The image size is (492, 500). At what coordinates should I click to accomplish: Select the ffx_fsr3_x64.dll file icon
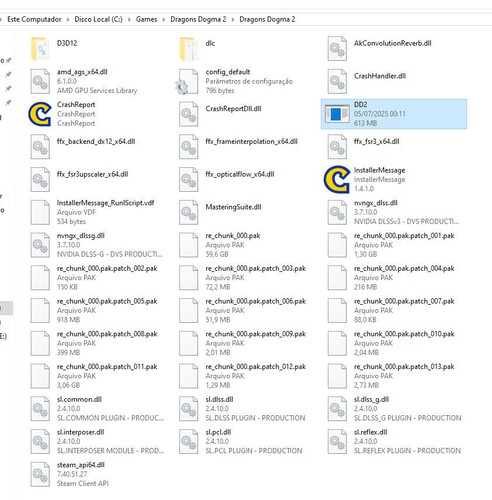(x=337, y=147)
